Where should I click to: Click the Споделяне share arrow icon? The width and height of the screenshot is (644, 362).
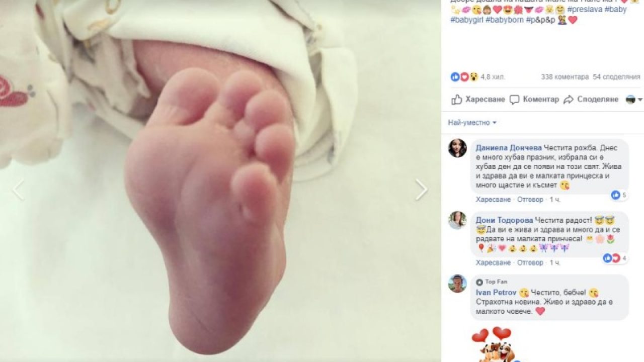coord(569,100)
